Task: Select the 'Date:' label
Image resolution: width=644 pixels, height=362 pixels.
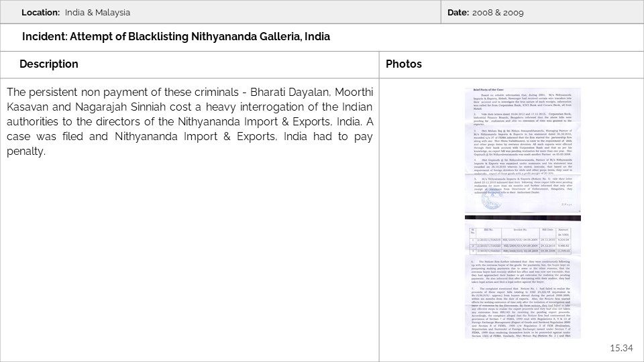Action: 458,13
